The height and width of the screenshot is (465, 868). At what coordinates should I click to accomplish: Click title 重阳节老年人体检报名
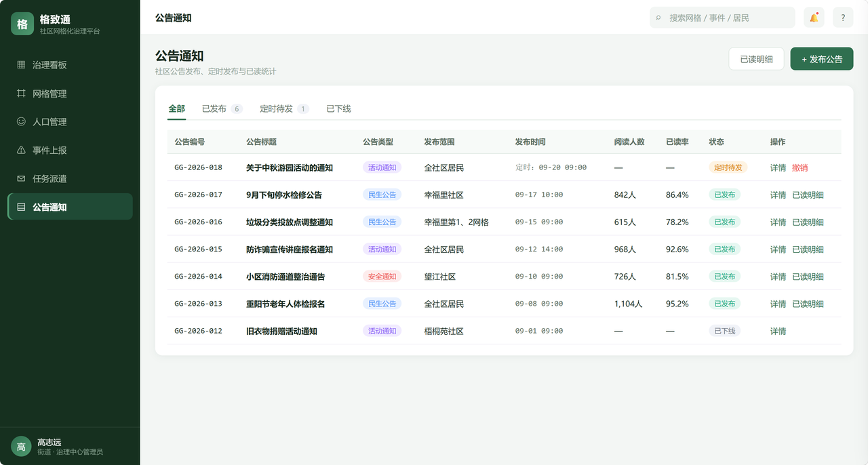[285, 304]
